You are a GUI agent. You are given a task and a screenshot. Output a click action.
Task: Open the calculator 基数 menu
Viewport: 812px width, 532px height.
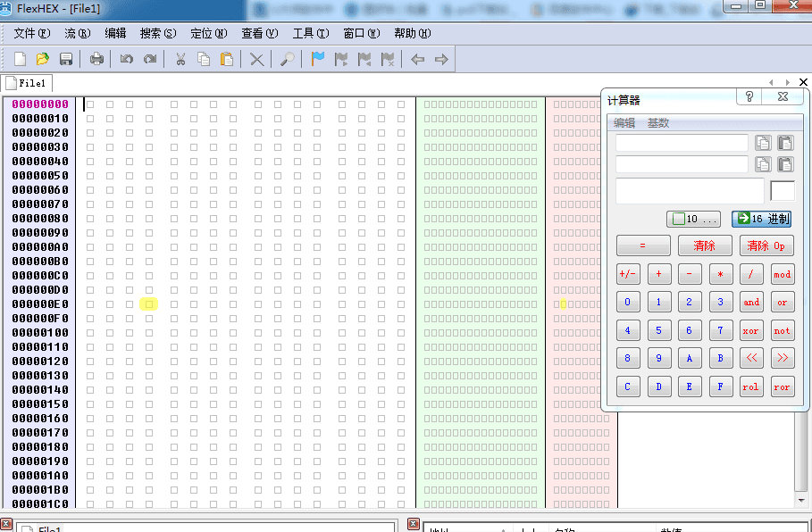tap(658, 123)
